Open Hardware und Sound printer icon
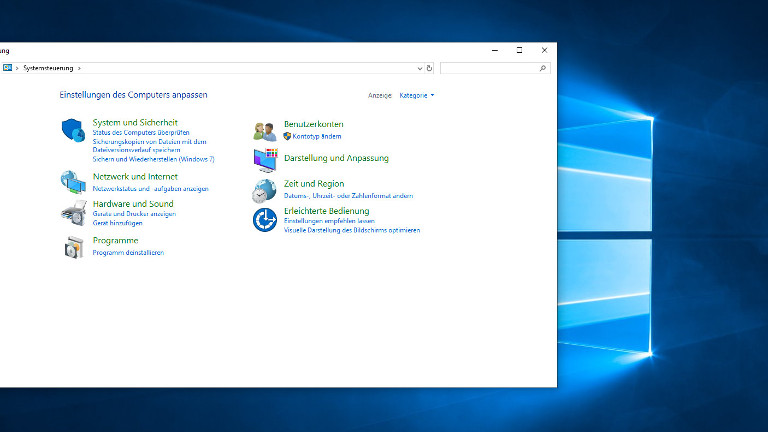This screenshot has height=432, width=768. (73, 211)
